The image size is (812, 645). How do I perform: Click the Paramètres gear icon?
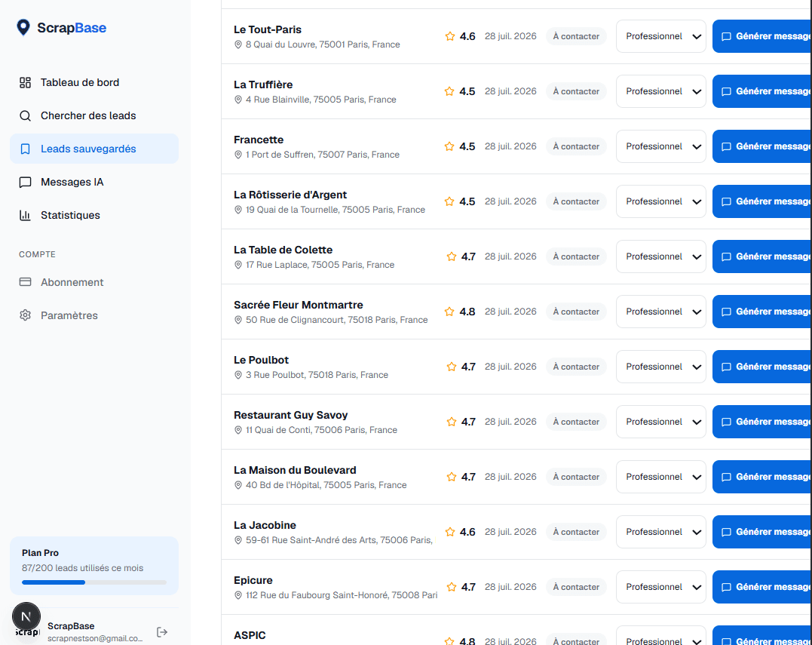25,315
